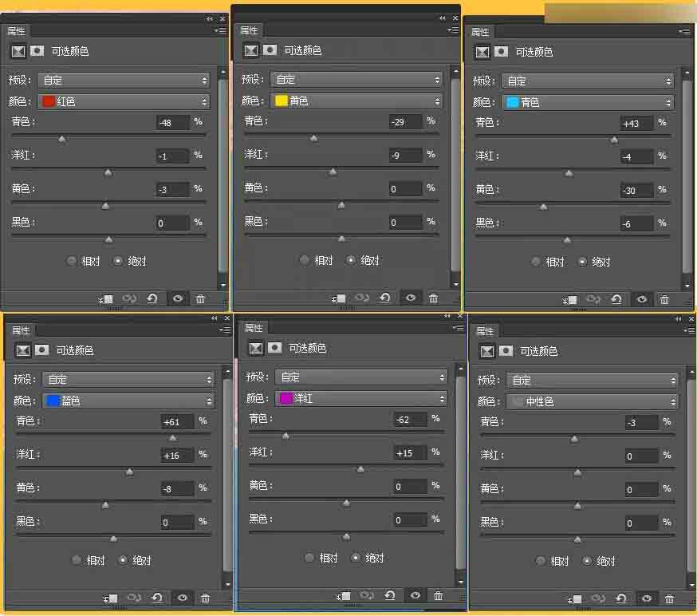The width and height of the screenshot is (697, 616).
Task: Toggle layer visibility eye in 黄色 panel
Action: [x=411, y=298]
